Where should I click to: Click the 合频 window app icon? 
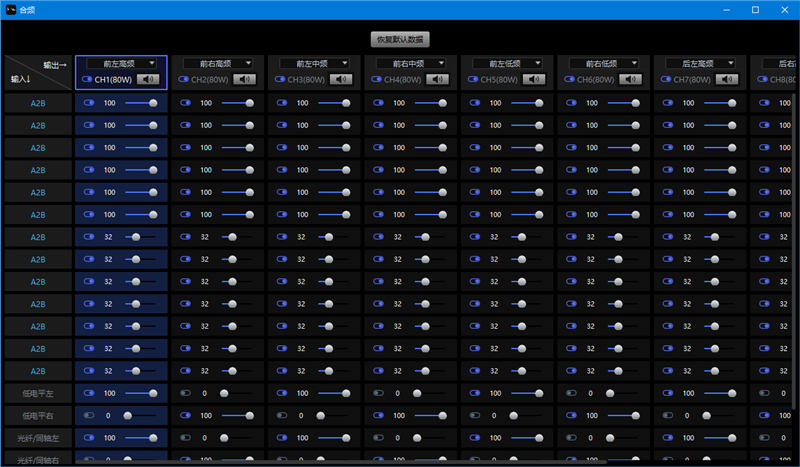coord(9,9)
